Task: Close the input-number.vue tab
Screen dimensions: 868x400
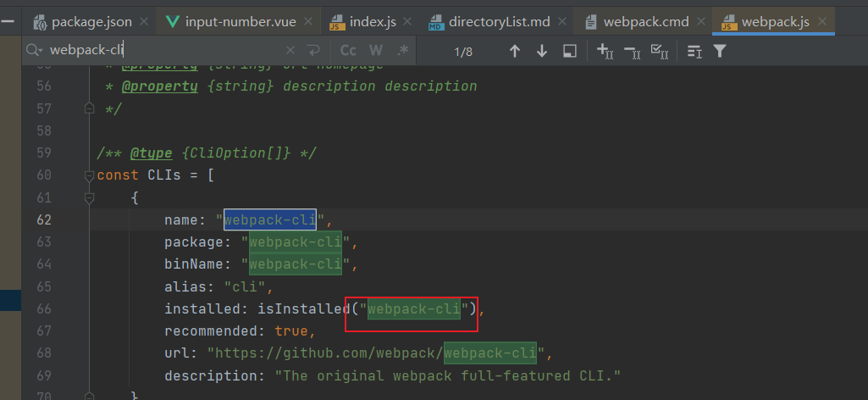Action: pyautogui.click(x=308, y=22)
